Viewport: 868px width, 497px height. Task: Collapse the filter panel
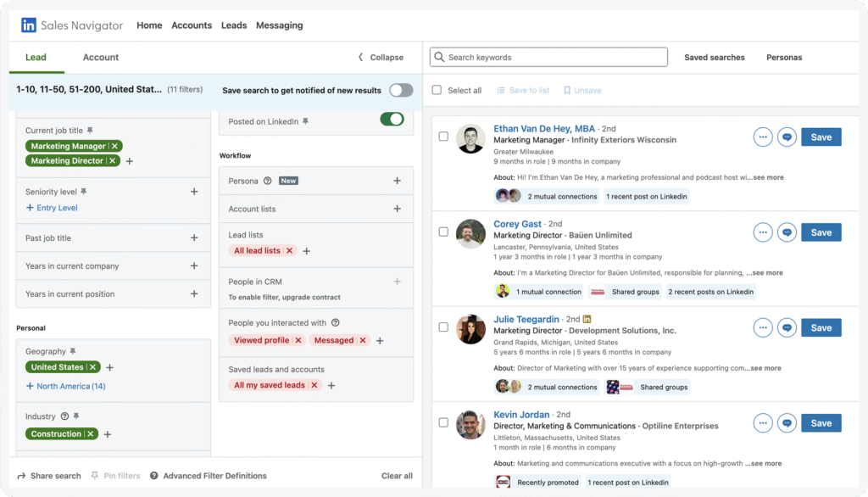(x=381, y=58)
